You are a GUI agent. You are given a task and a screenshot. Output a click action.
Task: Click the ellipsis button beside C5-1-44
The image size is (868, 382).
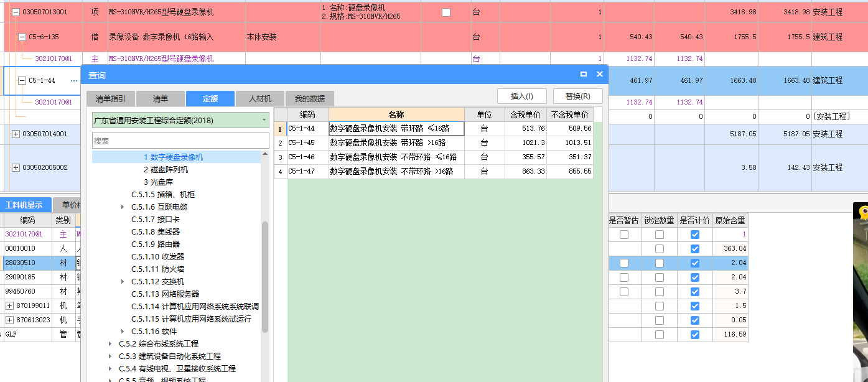pyautogui.click(x=74, y=81)
